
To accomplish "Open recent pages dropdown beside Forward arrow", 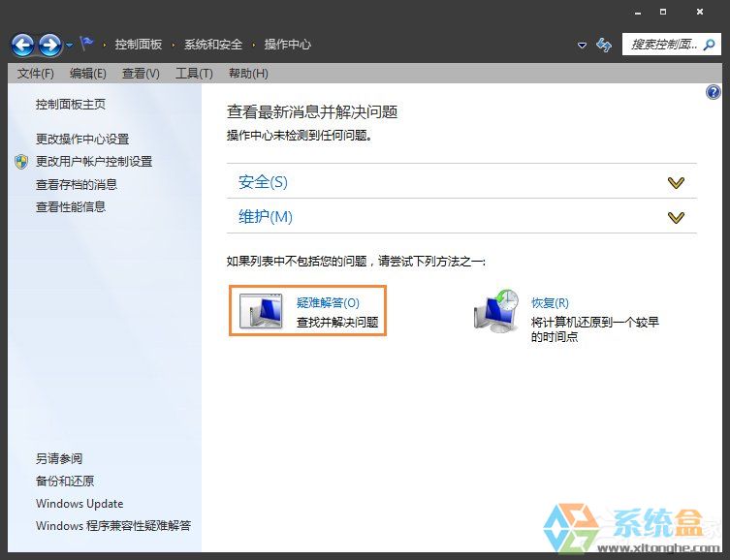I will [70, 46].
